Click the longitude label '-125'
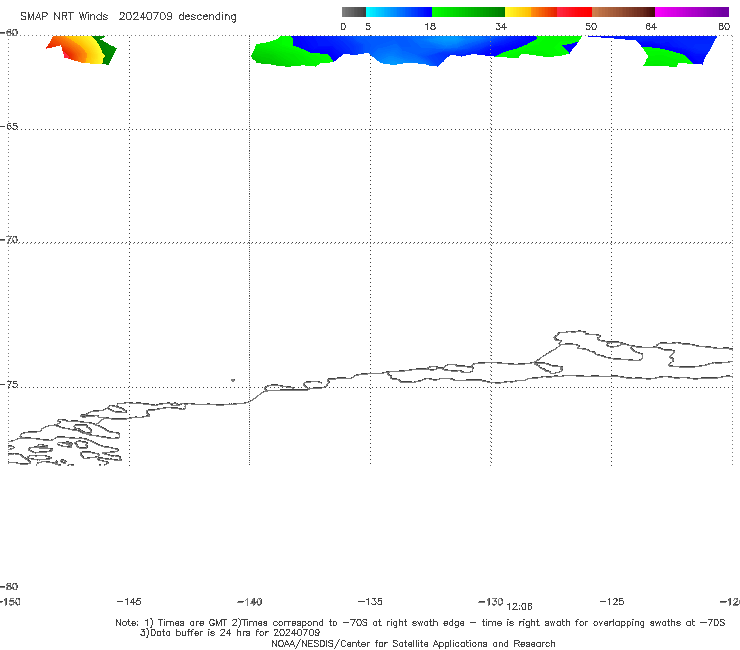This screenshot has width=740, height=650. click(x=612, y=602)
